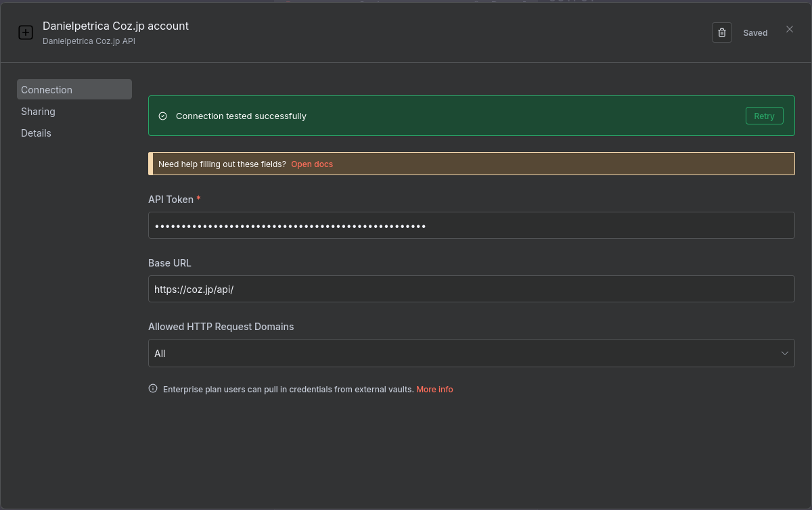The image size is (812, 510).
Task: Click the chevron arrow in the domains dropdown
Action: click(x=784, y=353)
